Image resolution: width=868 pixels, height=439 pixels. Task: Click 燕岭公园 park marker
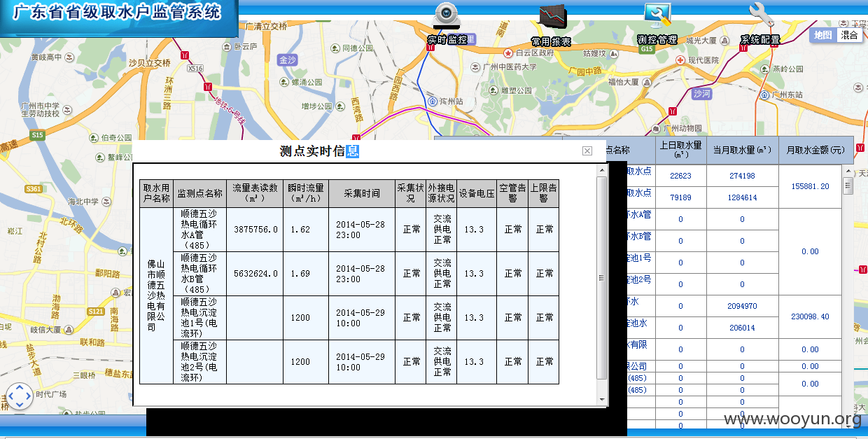tap(764, 69)
